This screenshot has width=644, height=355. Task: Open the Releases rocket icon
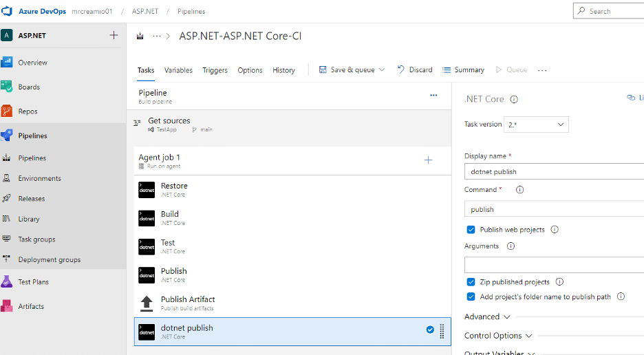[x=7, y=198]
